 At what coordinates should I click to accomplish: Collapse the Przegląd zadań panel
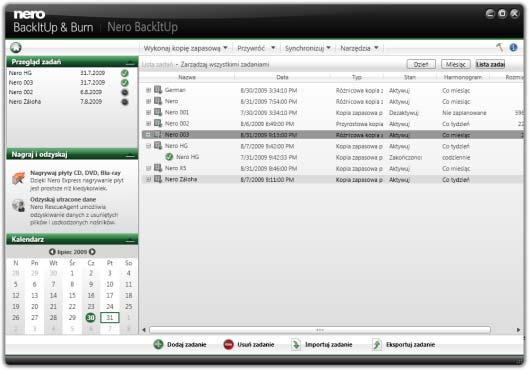[x=130, y=63]
